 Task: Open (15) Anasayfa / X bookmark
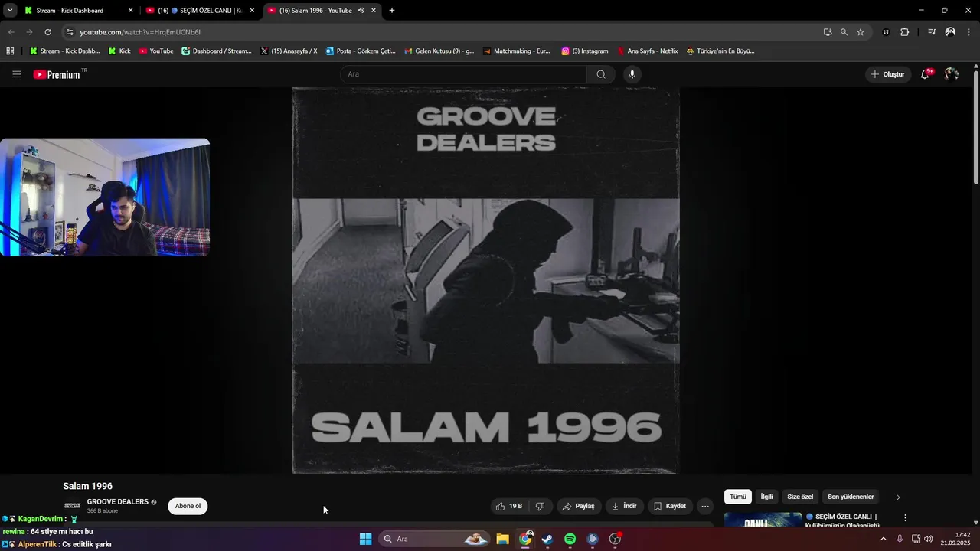(x=289, y=51)
